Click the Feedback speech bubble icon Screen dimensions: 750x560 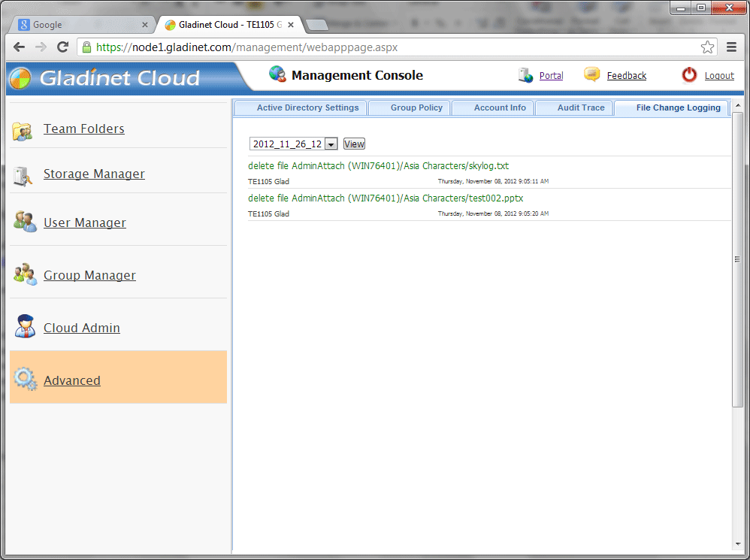[592, 75]
